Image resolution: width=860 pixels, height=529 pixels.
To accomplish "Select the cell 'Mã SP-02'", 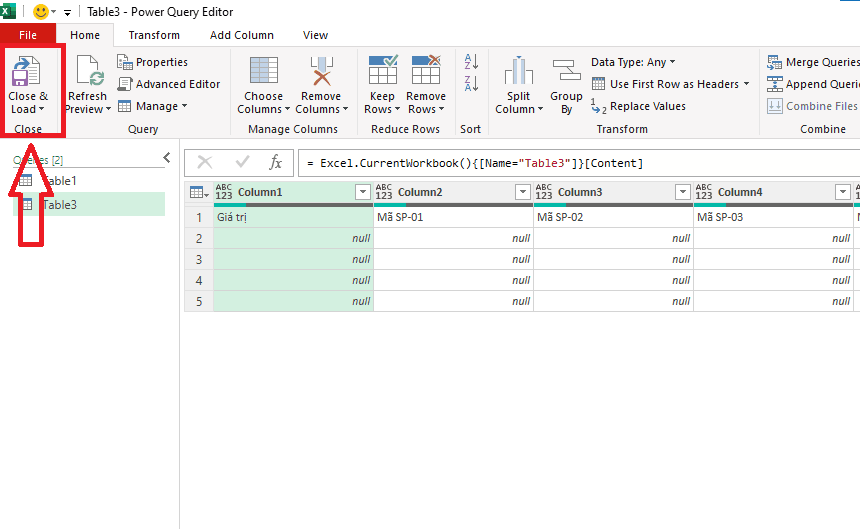I will (x=614, y=217).
